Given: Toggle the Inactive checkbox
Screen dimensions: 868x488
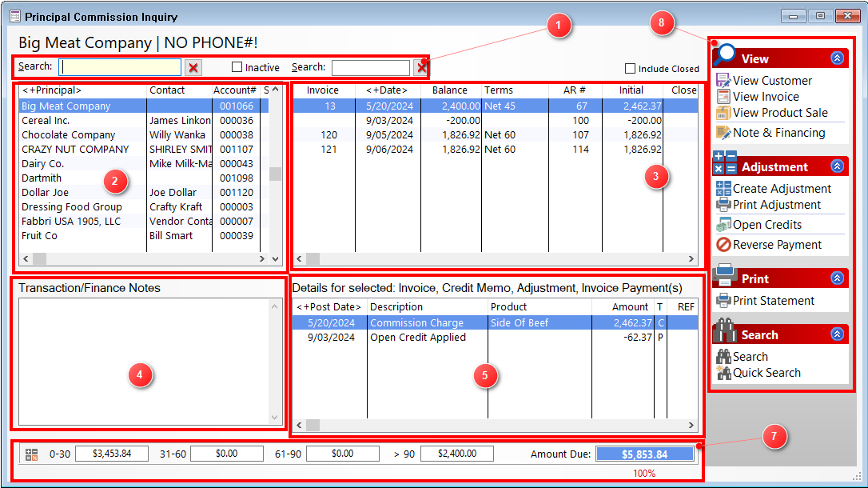Looking at the screenshot, I should tap(237, 67).
